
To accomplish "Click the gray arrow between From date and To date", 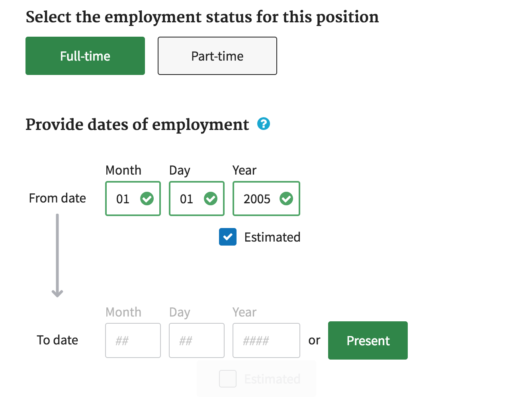I will tap(57, 255).
